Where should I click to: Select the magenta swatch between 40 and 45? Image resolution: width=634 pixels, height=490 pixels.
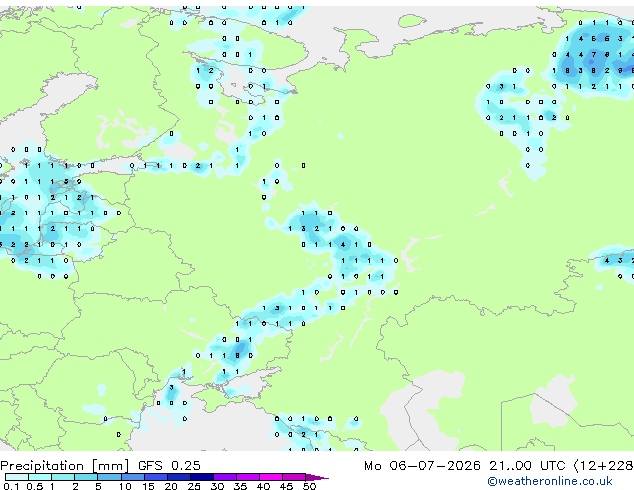(x=271, y=477)
